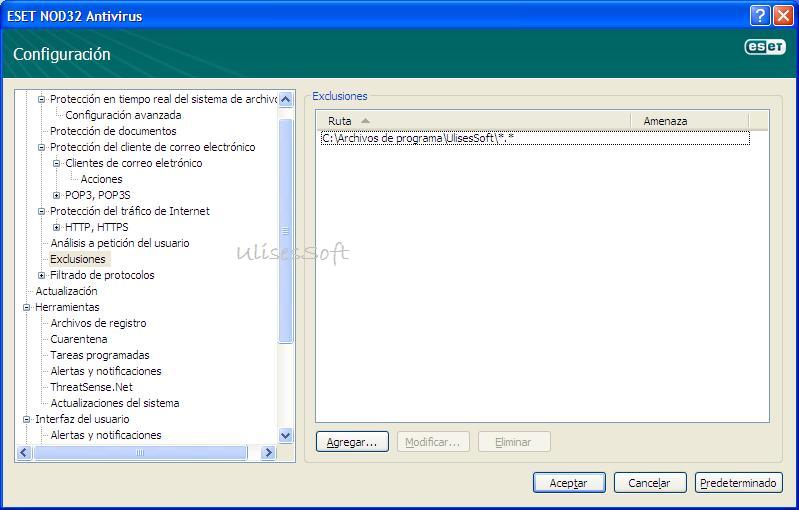Image resolution: width=799 pixels, height=510 pixels.
Task: Click the Agregar... button
Action: pos(352,442)
